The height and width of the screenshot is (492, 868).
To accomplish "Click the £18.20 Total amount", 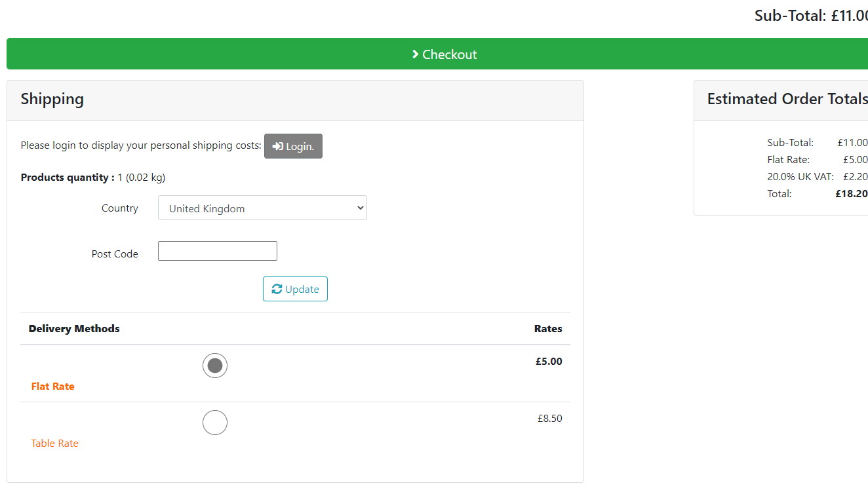I will click(852, 193).
